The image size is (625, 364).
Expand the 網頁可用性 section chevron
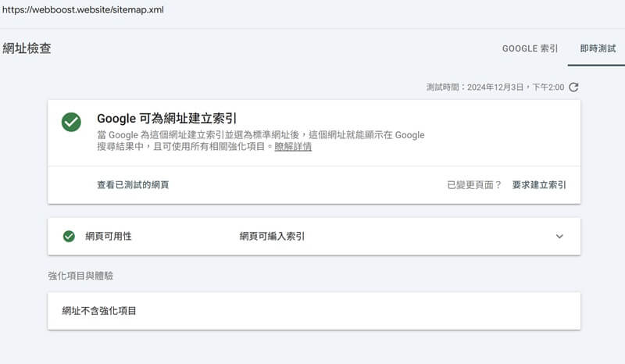point(559,237)
